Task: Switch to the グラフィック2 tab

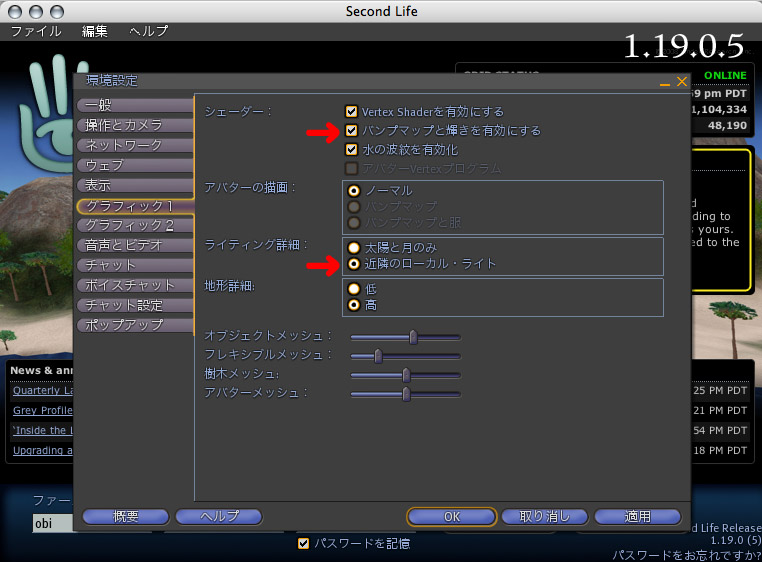Action: (x=135, y=225)
